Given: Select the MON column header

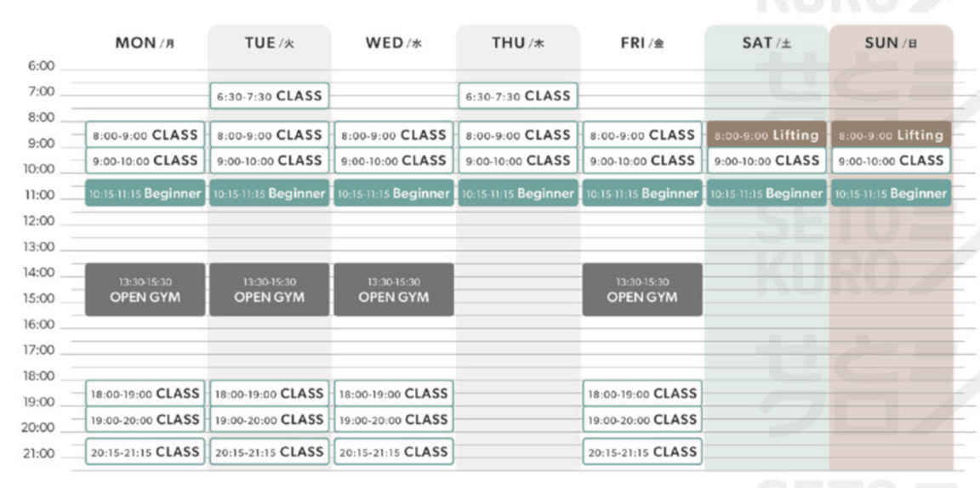Looking at the screenshot, I should click(x=145, y=43).
